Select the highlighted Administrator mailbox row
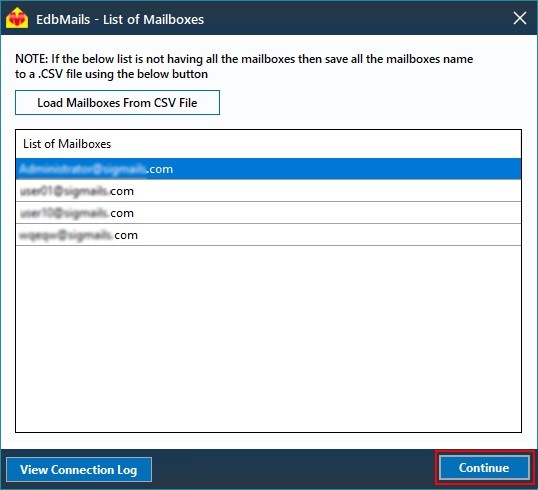 pos(268,169)
